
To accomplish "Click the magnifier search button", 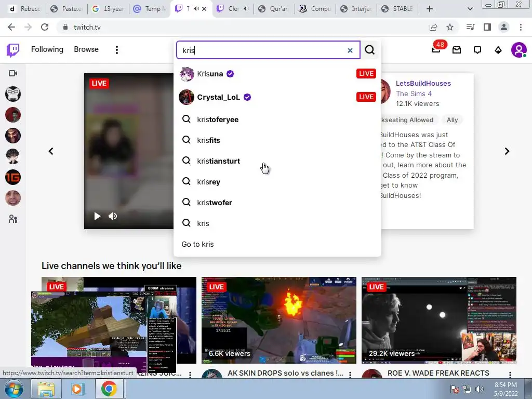I will click(x=369, y=50).
